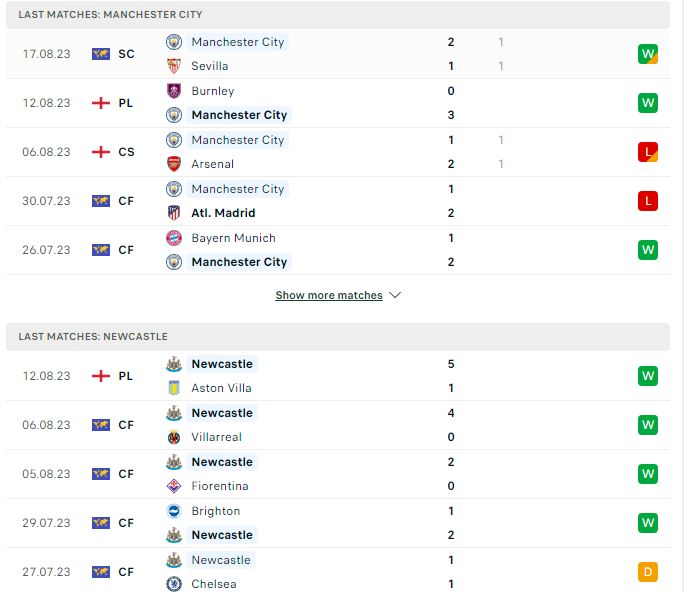Open the Newcastle vs Aston Villa match row
Viewport: 684px width, 592px height.
pos(338,376)
